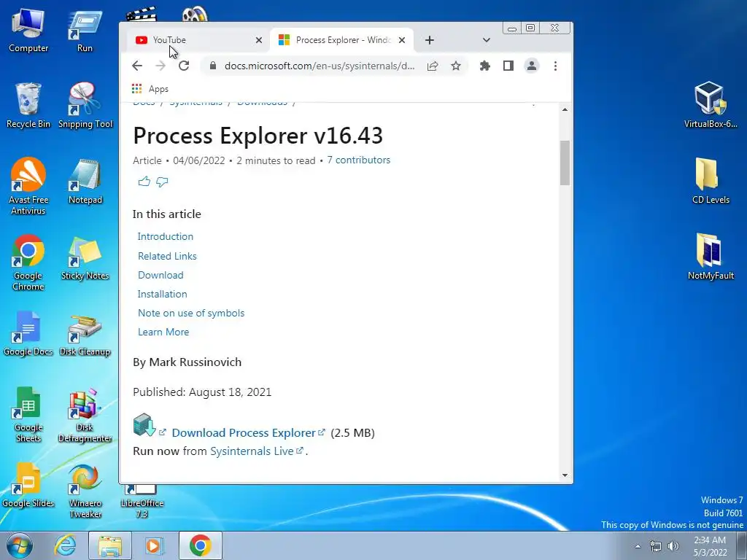
Task: Bookmark this page with the star
Action: coord(456,66)
